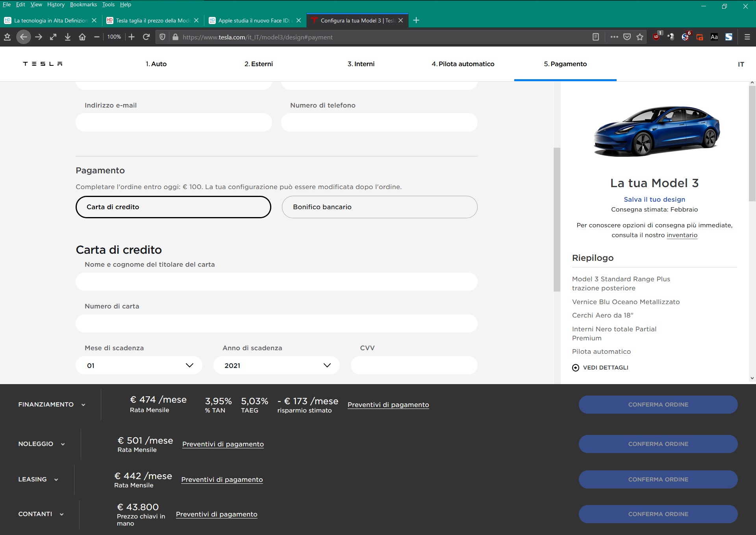
Task: Open the IT language selector
Action: 741,64
